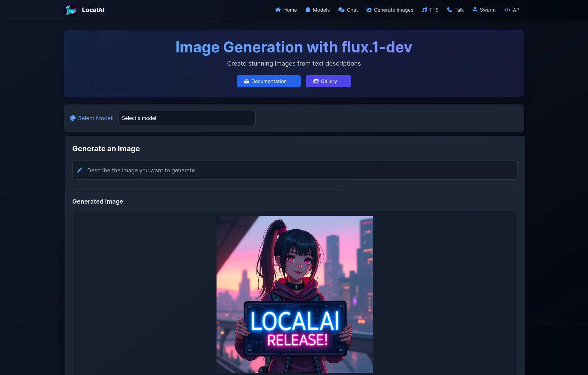The width and height of the screenshot is (588, 375).
Task: Click the pencil icon in the prompt field
Action: [80, 170]
